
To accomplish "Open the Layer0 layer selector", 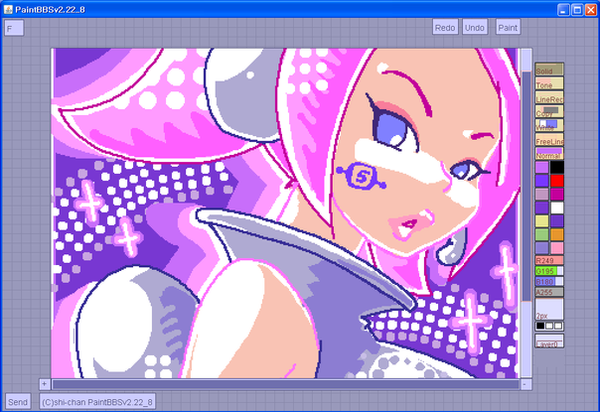I will click(549, 341).
